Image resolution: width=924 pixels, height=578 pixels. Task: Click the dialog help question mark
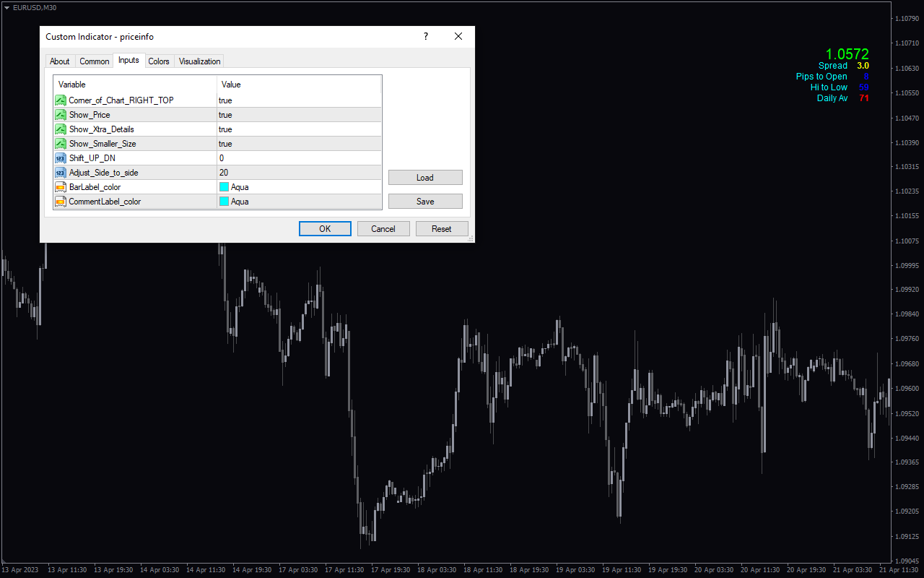[x=426, y=37]
